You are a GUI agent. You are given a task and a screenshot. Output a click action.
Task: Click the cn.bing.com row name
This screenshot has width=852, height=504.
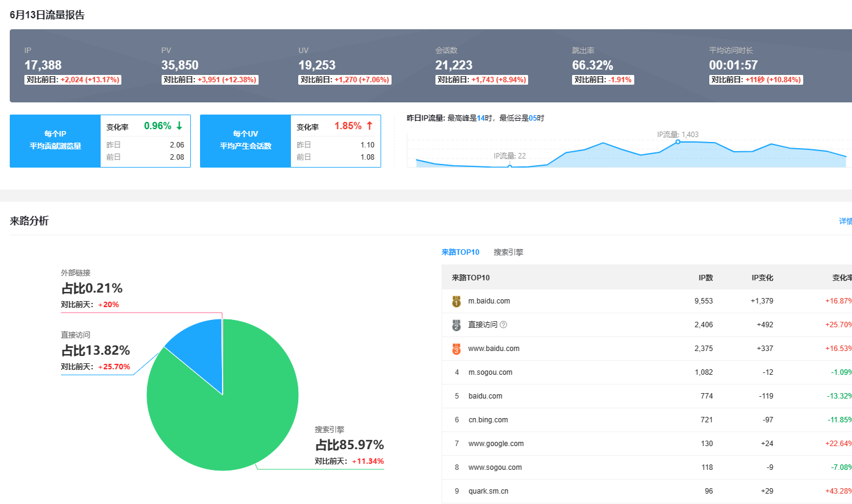coord(488,420)
